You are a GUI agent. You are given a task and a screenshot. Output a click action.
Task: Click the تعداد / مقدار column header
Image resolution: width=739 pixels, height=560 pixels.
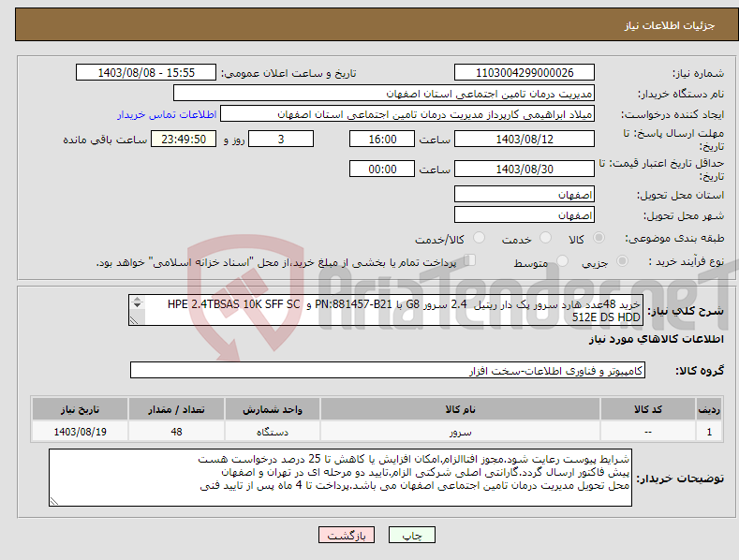point(176,409)
